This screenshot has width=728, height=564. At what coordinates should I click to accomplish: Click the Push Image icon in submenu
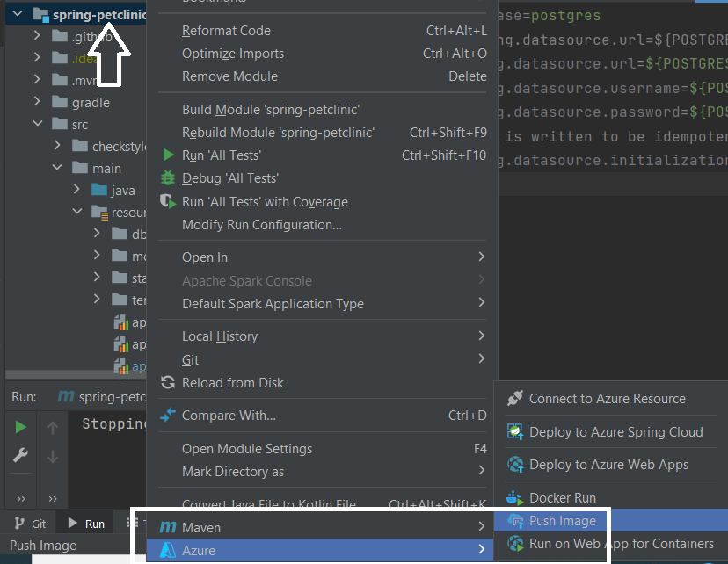tap(515, 521)
